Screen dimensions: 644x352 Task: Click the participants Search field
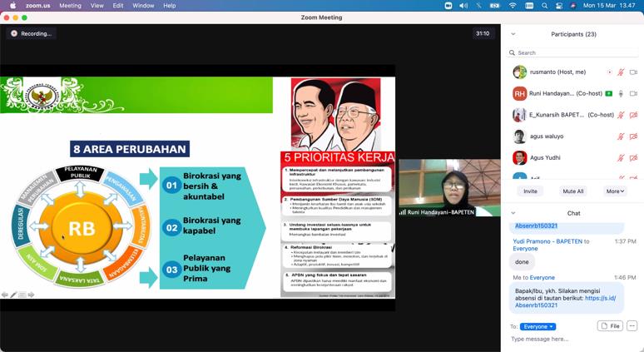pyautogui.click(x=573, y=52)
